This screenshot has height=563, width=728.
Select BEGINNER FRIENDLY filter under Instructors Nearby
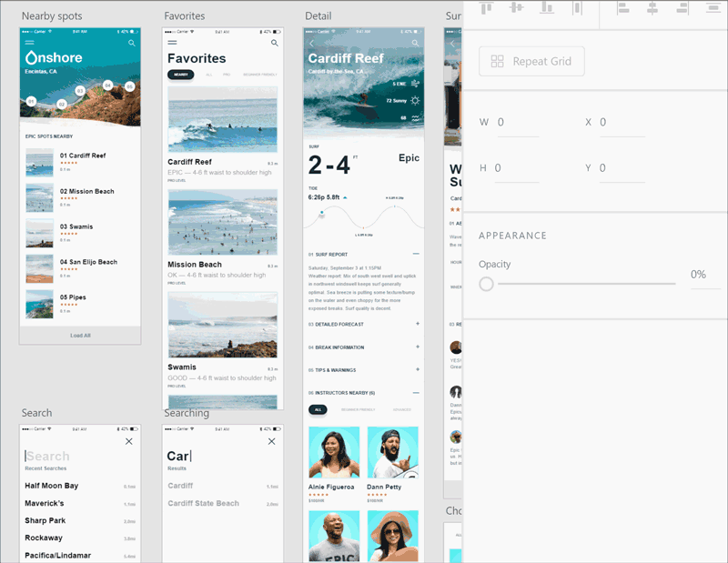[x=358, y=410]
